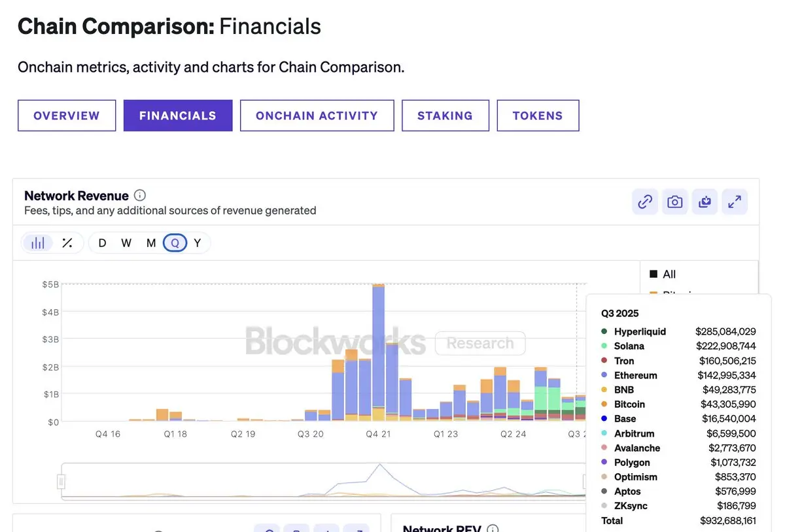Switch chart to percentage view

(x=67, y=243)
